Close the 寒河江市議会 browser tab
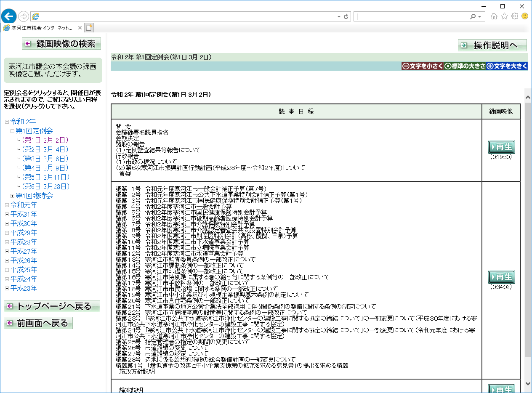This screenshot has width=532, height=393. pos(80,28)
